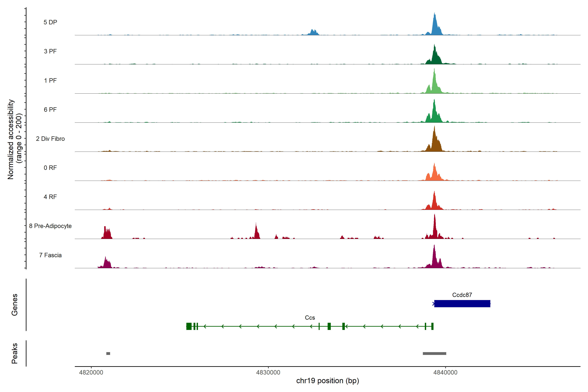Click the 4820000 axis tick label
The width and height of the screenshot is (588, 392).
tap(91, 372)
